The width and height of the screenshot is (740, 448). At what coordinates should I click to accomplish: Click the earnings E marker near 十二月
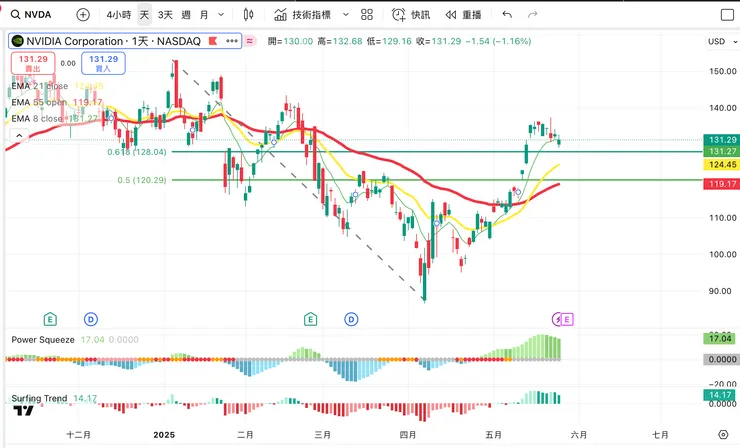pos(50,320)
